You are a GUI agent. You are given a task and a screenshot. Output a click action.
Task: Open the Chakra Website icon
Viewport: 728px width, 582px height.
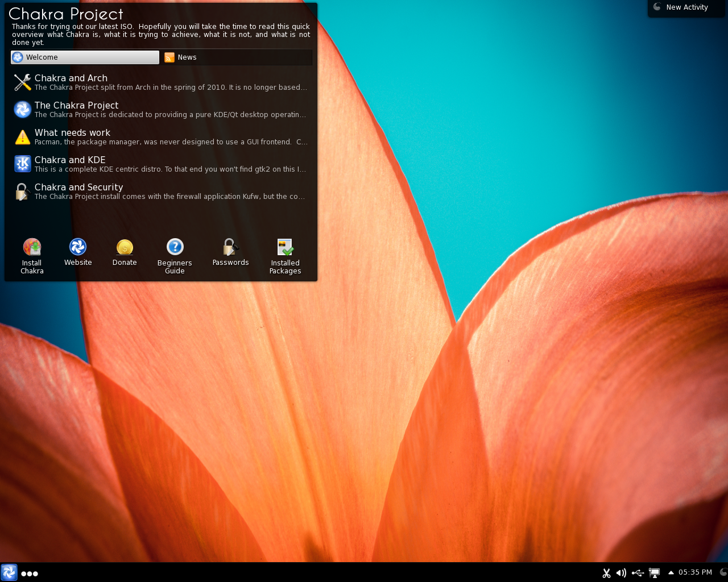click(x=78, y=247)
